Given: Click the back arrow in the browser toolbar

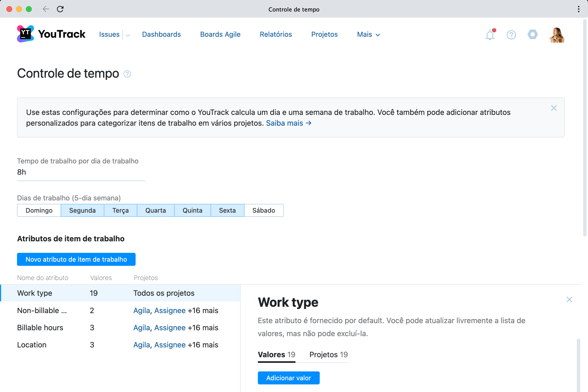Looking at the screenshot, I should pos(46,9).
